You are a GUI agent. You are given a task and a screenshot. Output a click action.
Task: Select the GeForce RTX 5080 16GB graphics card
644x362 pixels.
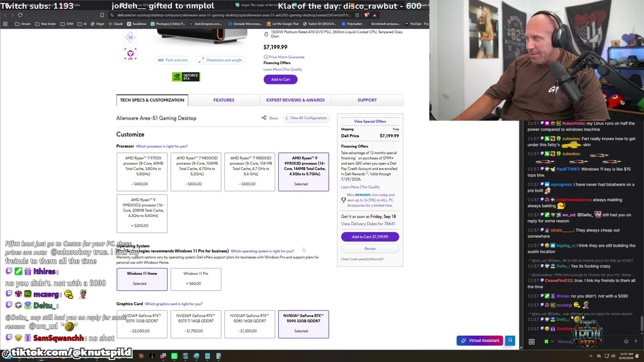[x=250, y=324]
